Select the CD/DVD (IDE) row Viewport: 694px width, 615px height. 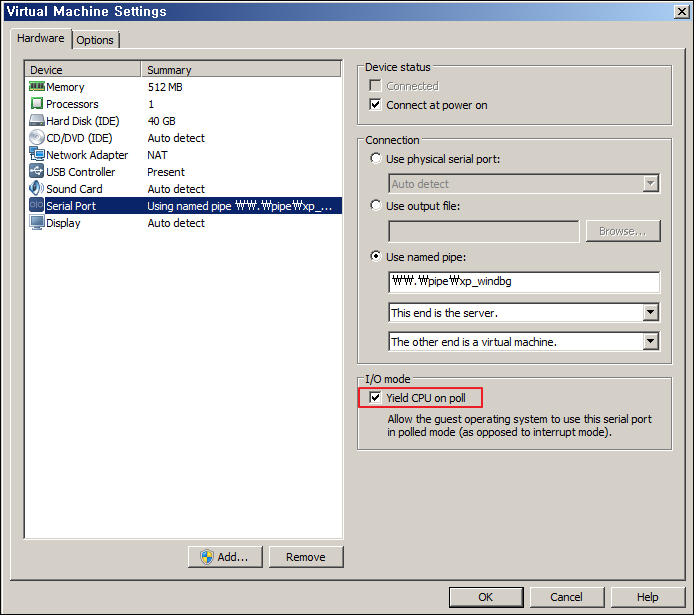coord(183,138)
